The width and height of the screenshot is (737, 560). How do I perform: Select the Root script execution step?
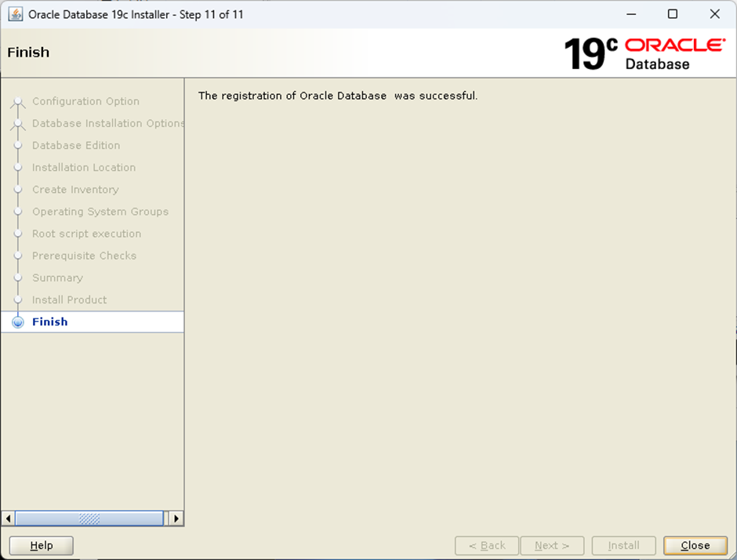86,234
